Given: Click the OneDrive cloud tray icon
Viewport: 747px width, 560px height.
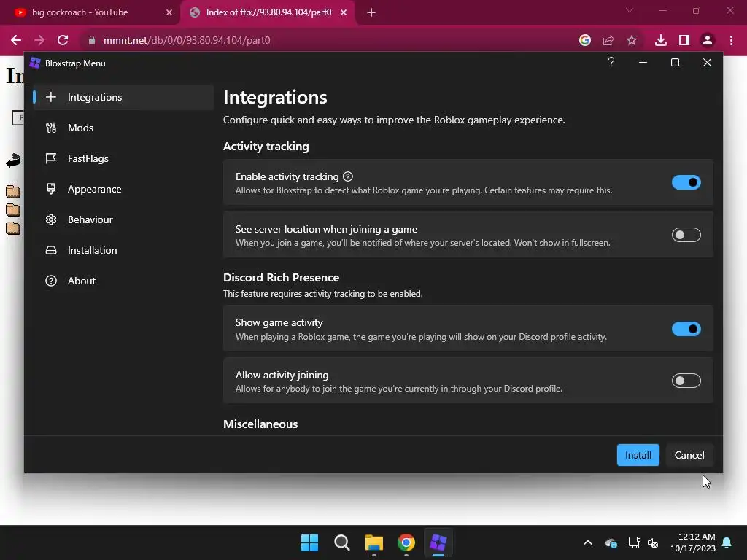Looking at the screenshot, I should 611,542.
